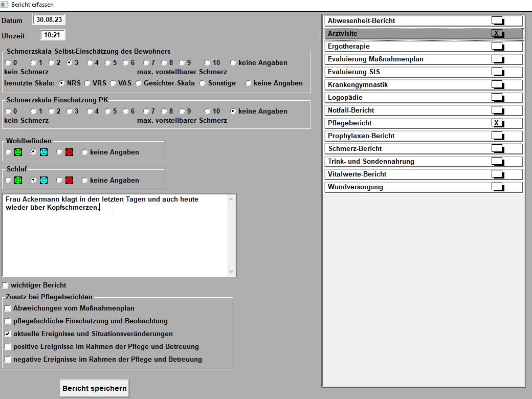Viewport: 532px width, 399px height.
Task: Uncheck aktuelle Ereignisse und Situationsveränderungen
Action: (8, 334)
